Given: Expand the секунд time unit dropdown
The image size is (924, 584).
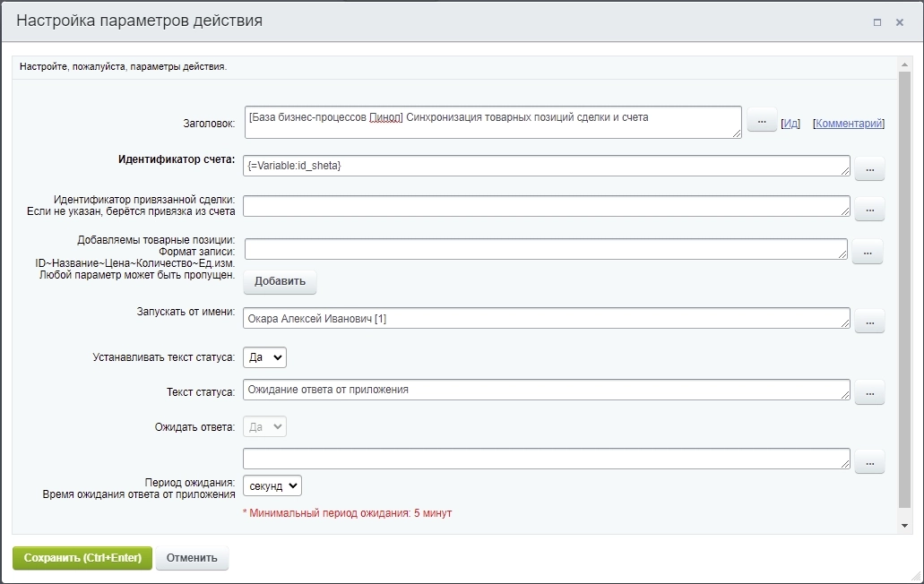Looking at the screenshot, I should (x=272, y=485).
